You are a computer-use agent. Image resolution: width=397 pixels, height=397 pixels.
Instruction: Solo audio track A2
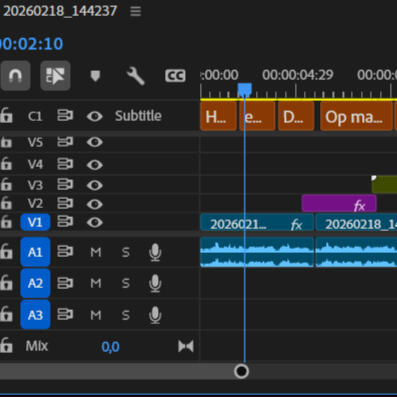pos(126,284)
